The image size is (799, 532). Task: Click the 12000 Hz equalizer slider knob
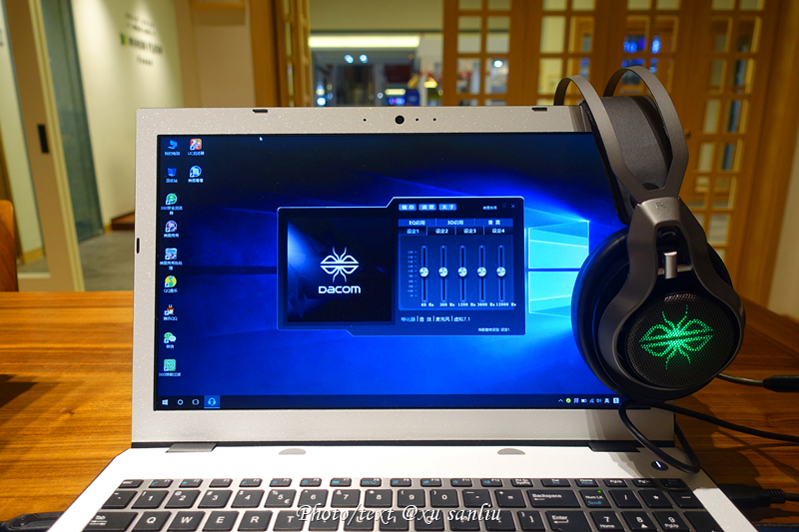[x=501, y=272]
